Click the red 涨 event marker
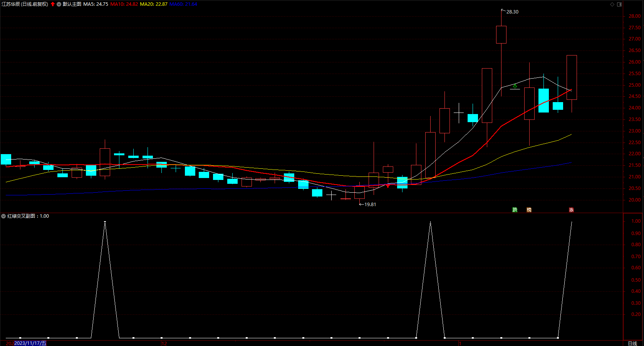This screenshot has height=346, width=644. point(572,210)
